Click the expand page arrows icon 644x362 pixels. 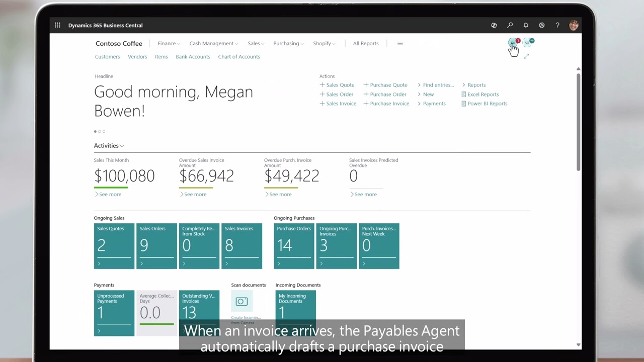(526, 56)
